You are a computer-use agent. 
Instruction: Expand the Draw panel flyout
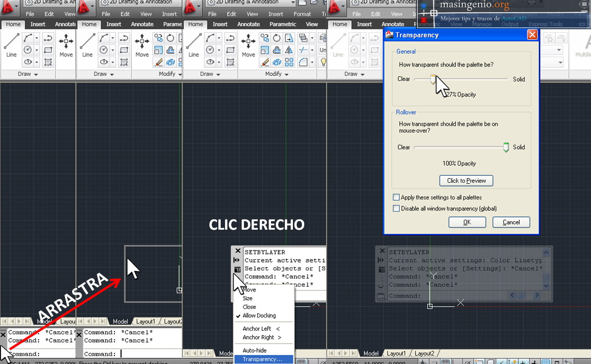tap(218, 74)
